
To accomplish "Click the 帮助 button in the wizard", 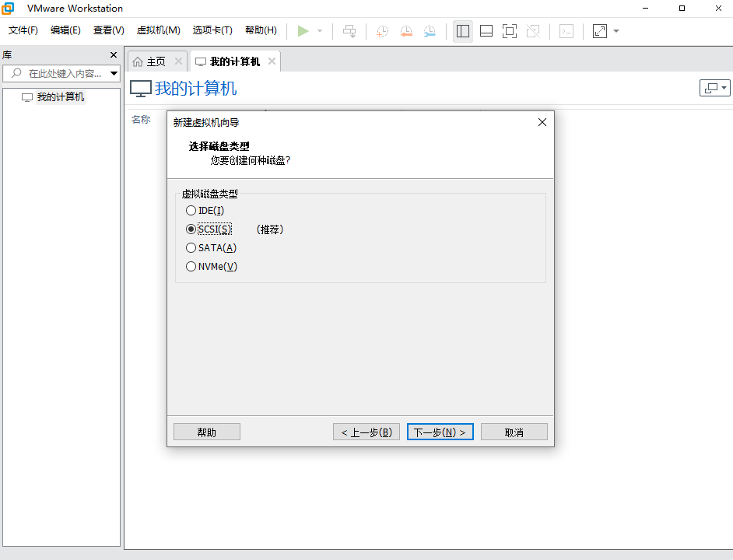I will 207,432.
